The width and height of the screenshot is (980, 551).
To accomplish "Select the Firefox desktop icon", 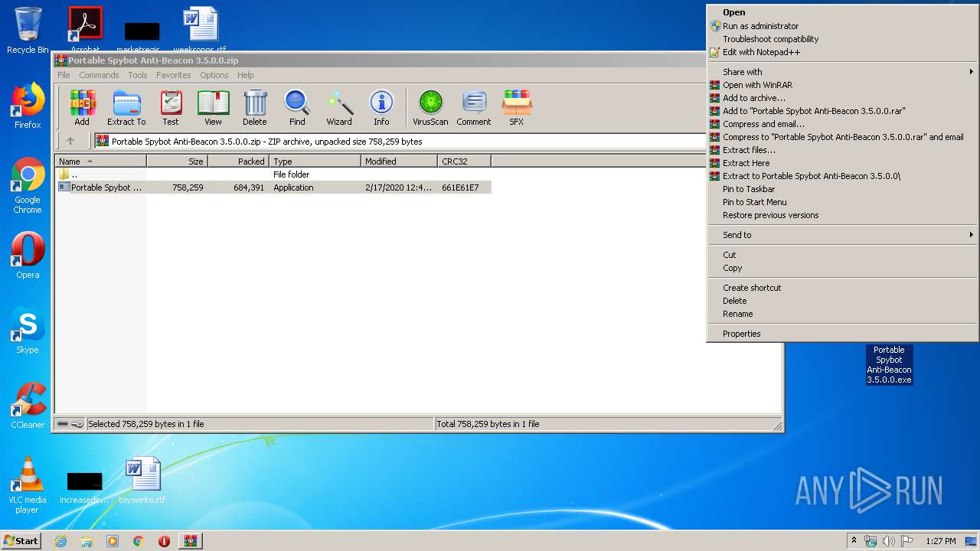I will [28, 106].
